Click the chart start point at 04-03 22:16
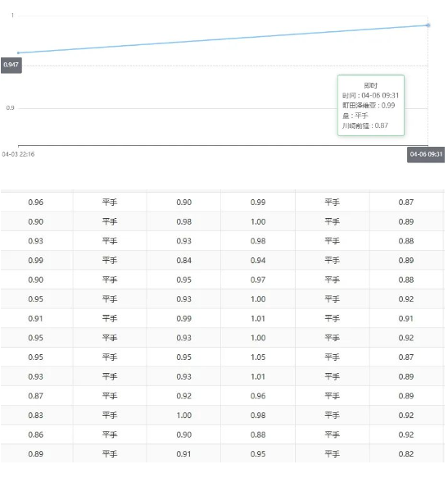The width and height of the screenshot is (448, 478). (x=18, y=52)
